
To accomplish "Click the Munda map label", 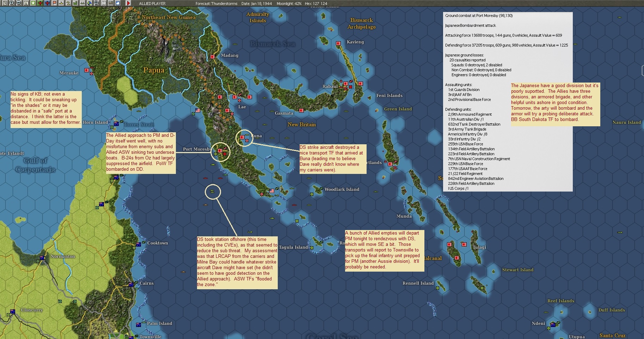I will [x=404, y=216].
